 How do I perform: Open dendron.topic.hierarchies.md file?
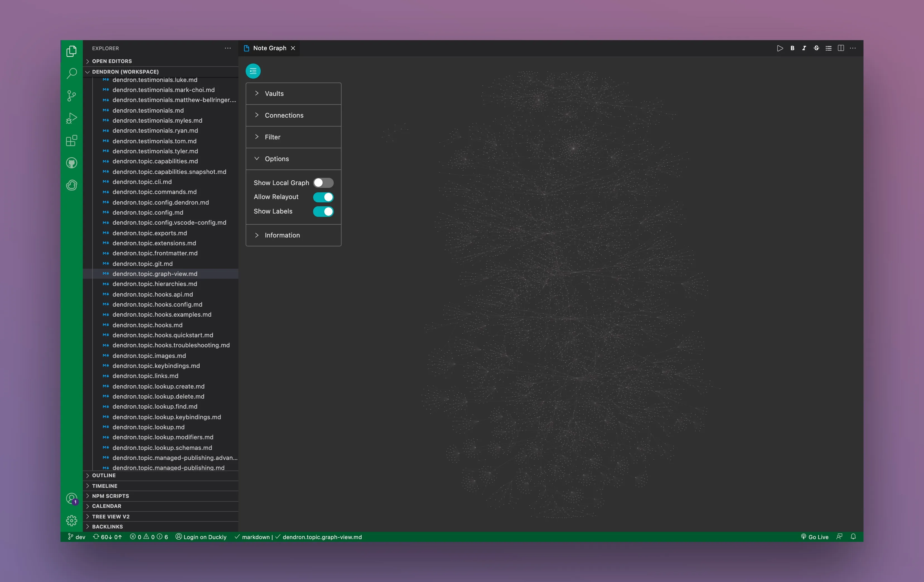tap(160, 284)
